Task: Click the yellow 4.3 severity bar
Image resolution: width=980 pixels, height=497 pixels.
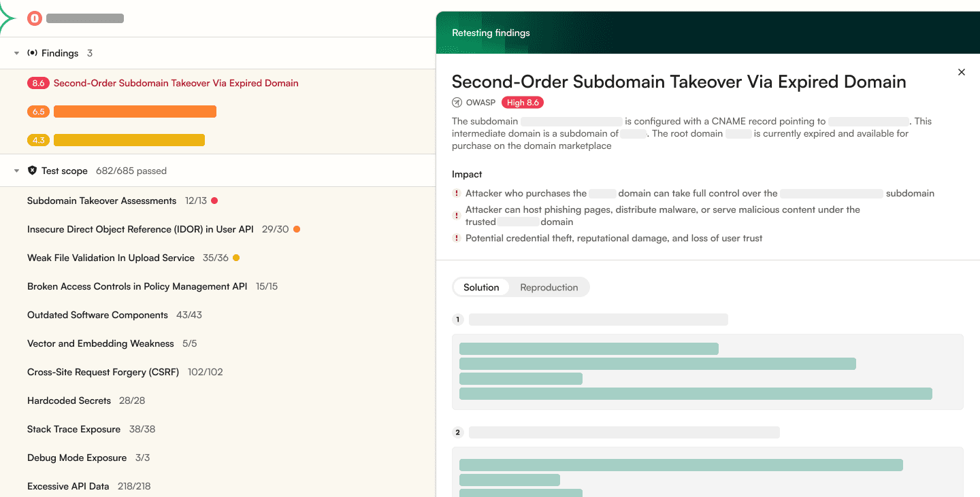Action: point(129,139)
